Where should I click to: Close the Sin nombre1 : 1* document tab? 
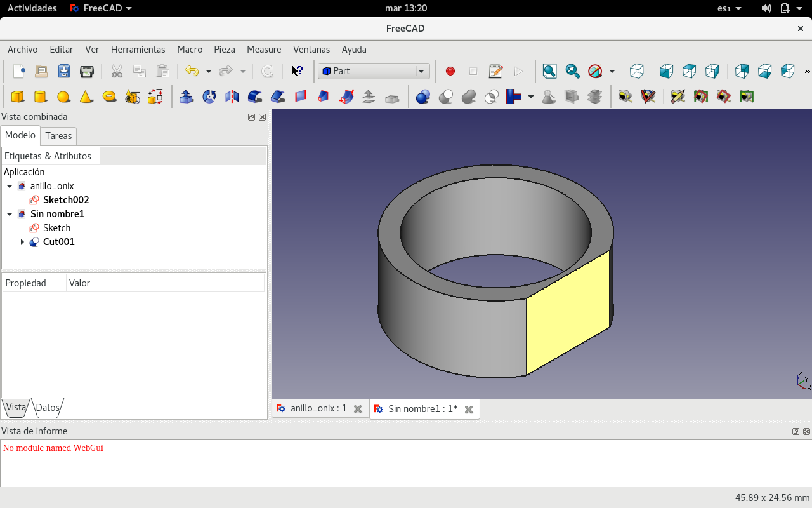pyautogui.click(x=469, y=410)
